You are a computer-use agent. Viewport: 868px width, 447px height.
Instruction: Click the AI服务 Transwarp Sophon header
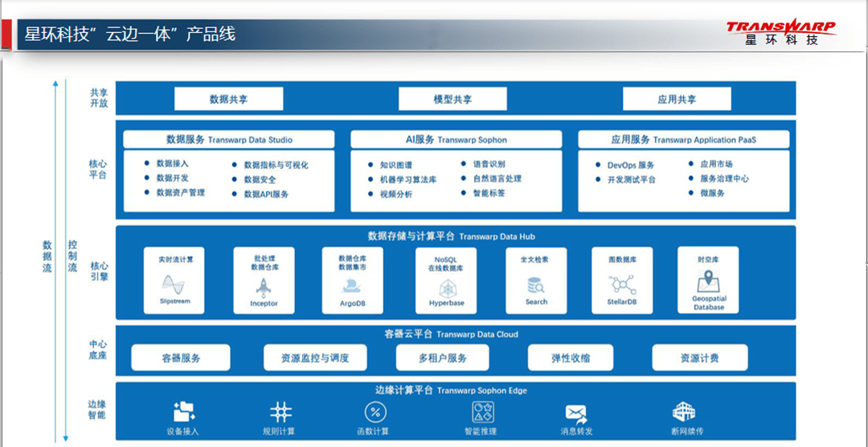click(457, 139)
